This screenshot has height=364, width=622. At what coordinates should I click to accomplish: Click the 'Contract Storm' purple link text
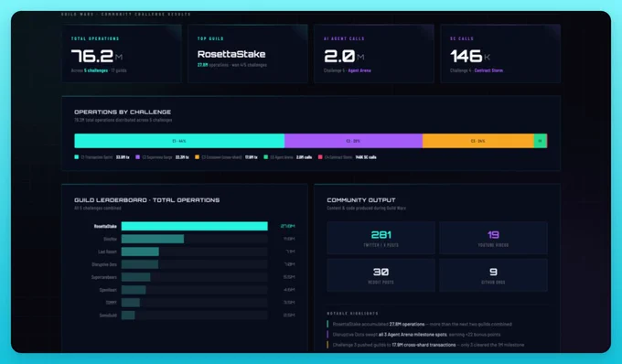click(x=488, y=70)
